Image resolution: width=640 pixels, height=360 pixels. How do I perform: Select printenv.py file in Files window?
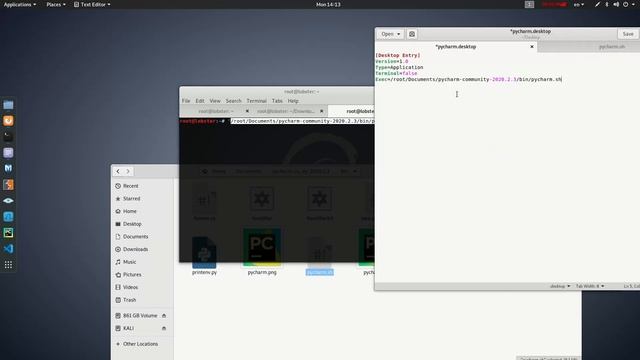pos(204,255)
